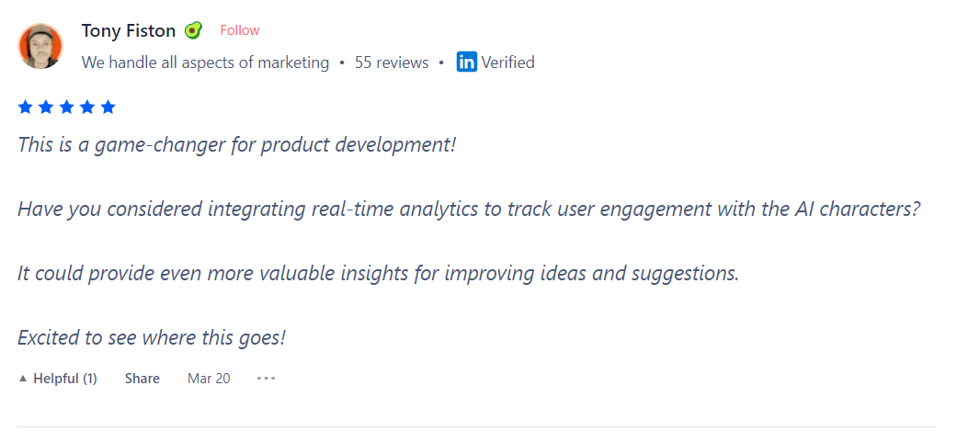The width and height of the screenshot is (980, 431).
Task: Select the fourth blue rating star
Action: (x=87, y=108)
